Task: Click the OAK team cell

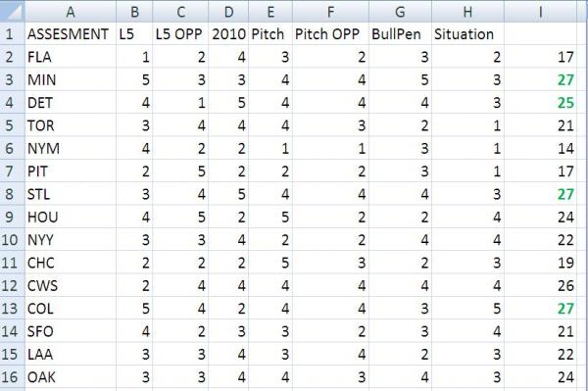Action: click(x=71, y=377)
